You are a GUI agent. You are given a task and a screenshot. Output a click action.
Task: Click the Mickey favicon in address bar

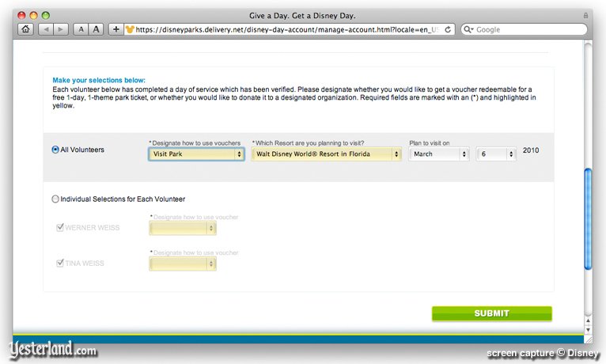130,29
